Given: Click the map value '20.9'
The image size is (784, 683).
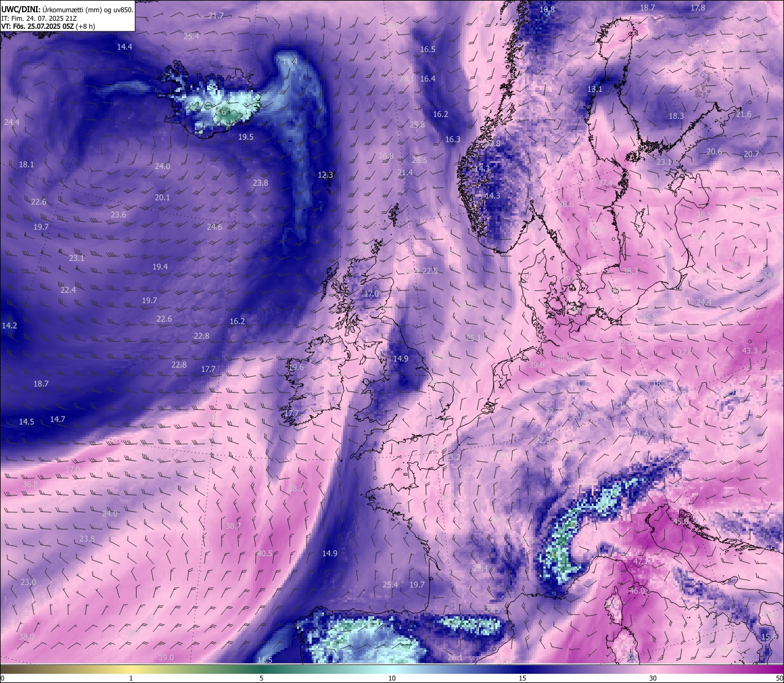Looking at the screenshot, I should click(x=580, y=416).
